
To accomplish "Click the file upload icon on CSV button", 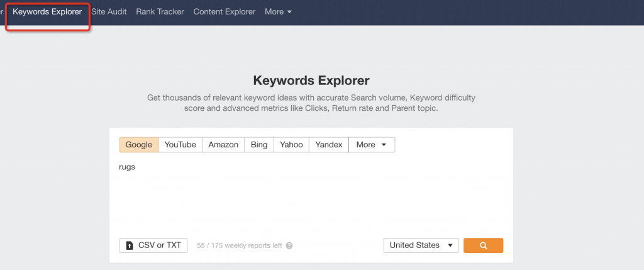I will click(130, 245).
